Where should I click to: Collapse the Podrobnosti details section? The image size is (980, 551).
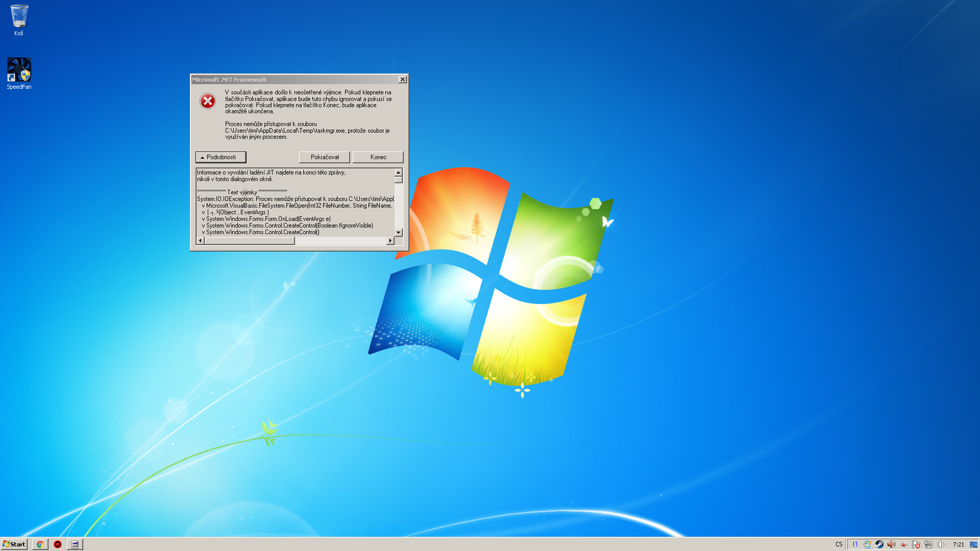click(220, 157)
